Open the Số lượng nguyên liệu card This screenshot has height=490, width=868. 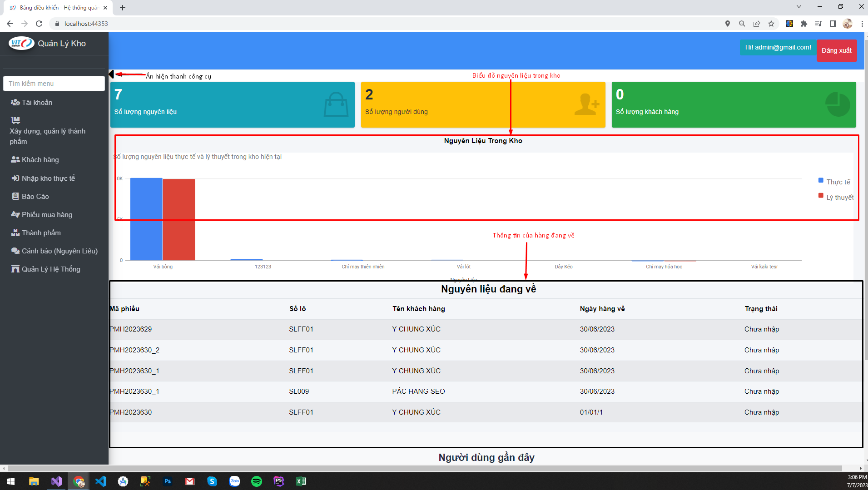point(233,104)
